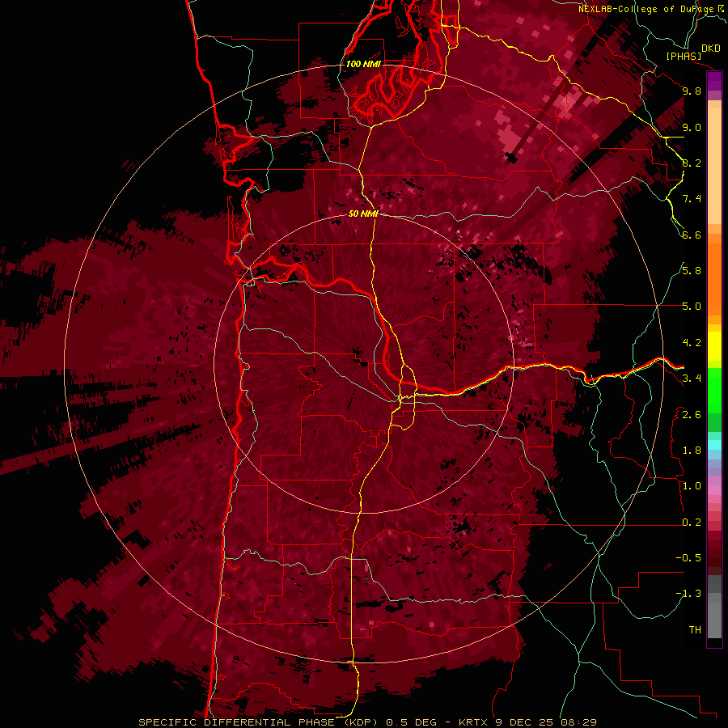Click the 9.0 legend scale value
728x728 pixels.
click(x=692, y=127)
